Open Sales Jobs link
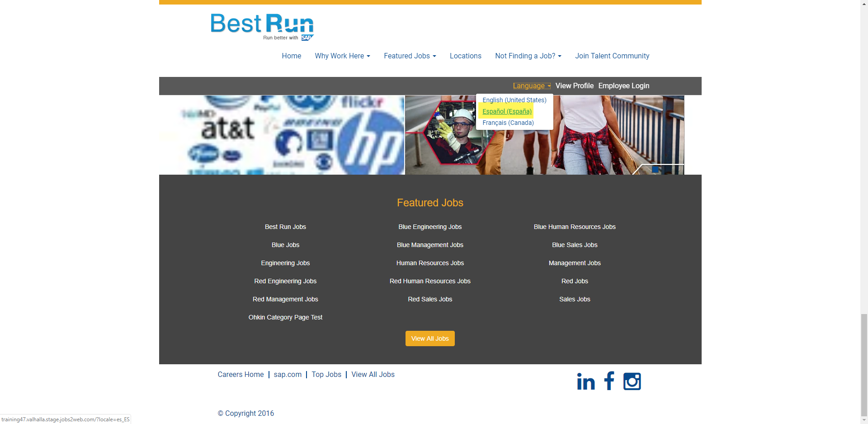Viewport: 868px width, 424px height. [575, 299]
